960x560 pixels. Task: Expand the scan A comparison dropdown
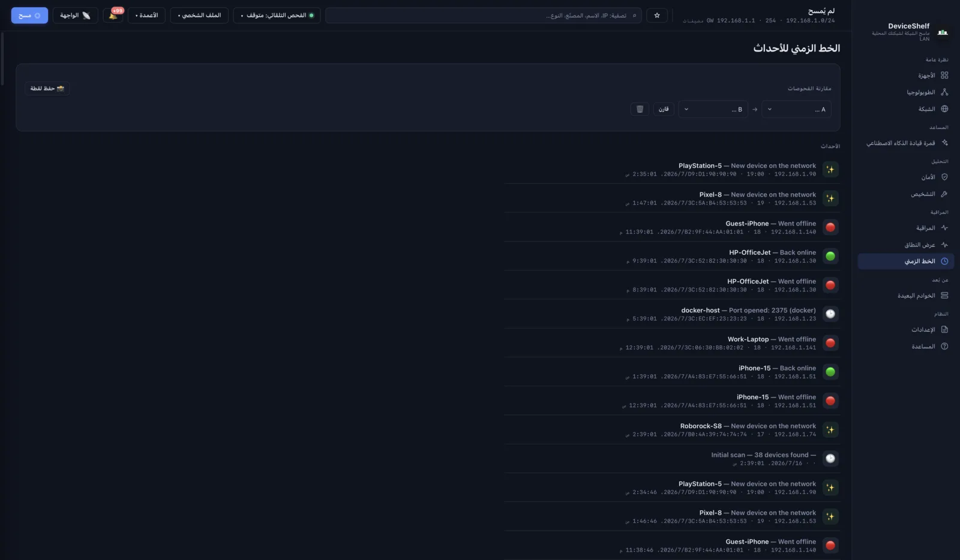(796, 109)
